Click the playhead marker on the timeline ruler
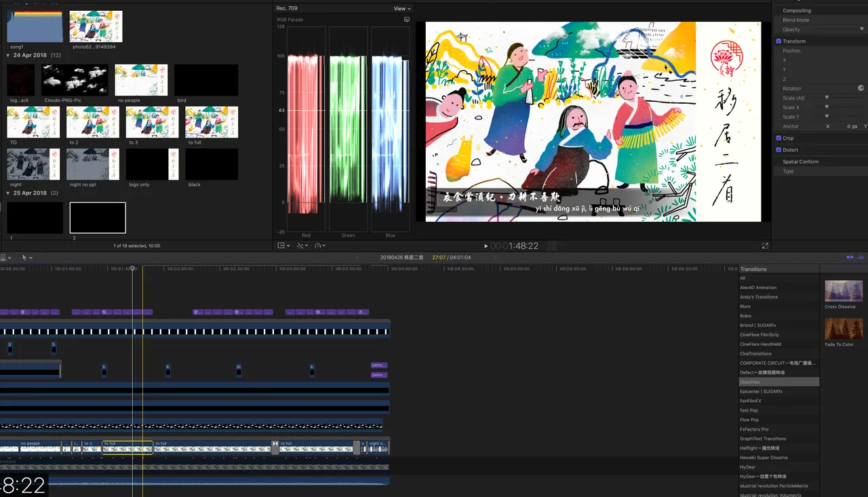868x497 pixels. click(x=133, y=269)
